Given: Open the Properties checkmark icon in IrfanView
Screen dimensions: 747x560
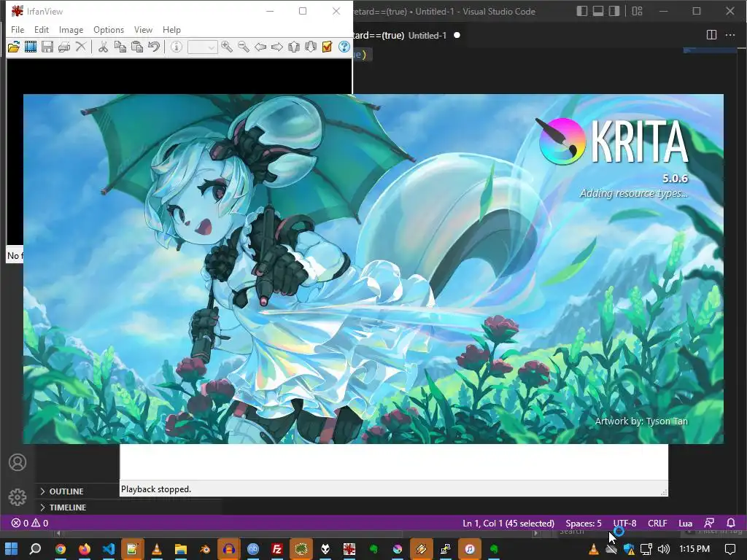Looking at the screenshot, I should coord(328,47).
